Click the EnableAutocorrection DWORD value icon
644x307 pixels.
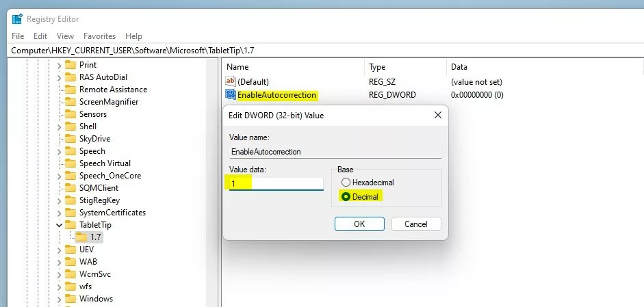[x=231, y=95]
